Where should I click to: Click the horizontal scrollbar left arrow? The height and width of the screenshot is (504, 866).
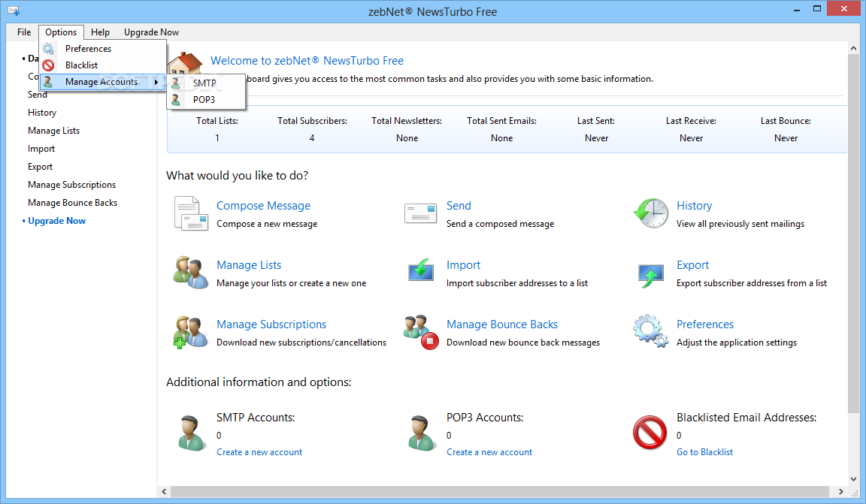tap(164, 491)
